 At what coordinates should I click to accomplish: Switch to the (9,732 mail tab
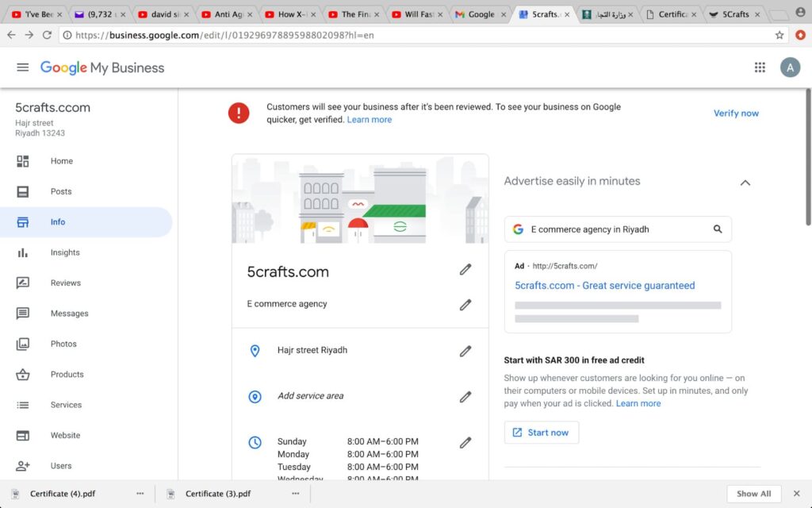(x=99, y=14)
